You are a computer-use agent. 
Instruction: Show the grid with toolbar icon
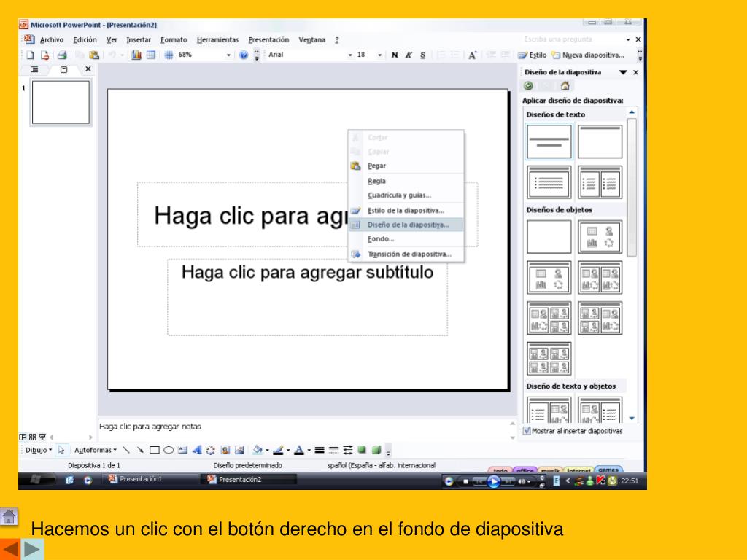pyautogui.click(x=169, y=55)
